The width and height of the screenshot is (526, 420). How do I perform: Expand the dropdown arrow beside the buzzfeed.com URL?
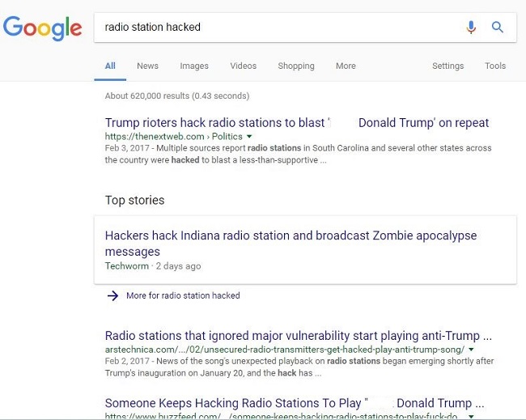pyautogui.click(x=471, y=416)
